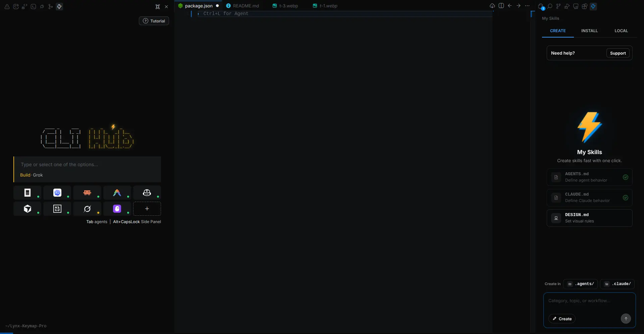Image resolution: width=644 pixels, height=334 pixels.
Task: Toggle the AGENTS.md green checkmark
Action: [626, 177]
